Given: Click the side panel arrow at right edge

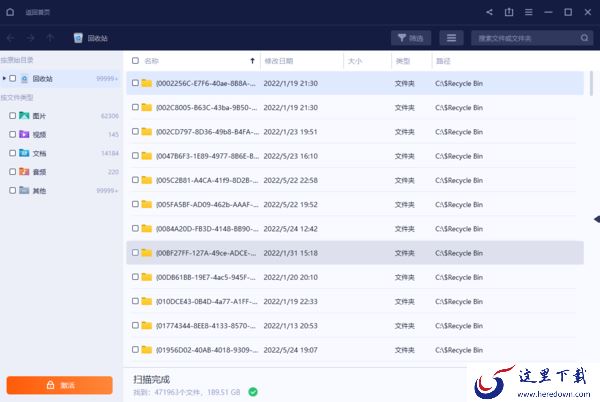Looking at the screenshot, I should point(597,219).
